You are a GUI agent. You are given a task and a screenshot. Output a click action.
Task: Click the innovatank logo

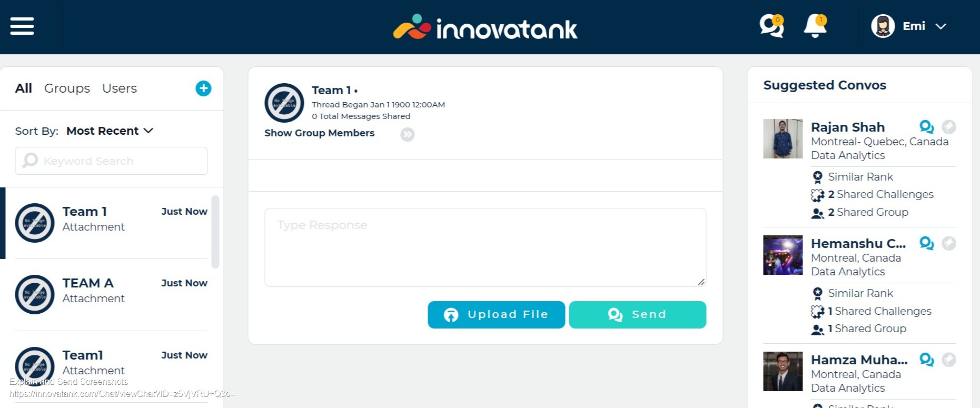pyautogui.click(x=485, y=27)
